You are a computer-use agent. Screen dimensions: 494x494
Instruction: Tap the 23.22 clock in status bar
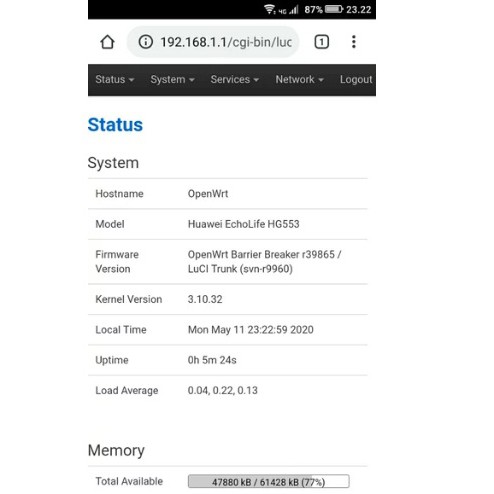pos(359,9)
